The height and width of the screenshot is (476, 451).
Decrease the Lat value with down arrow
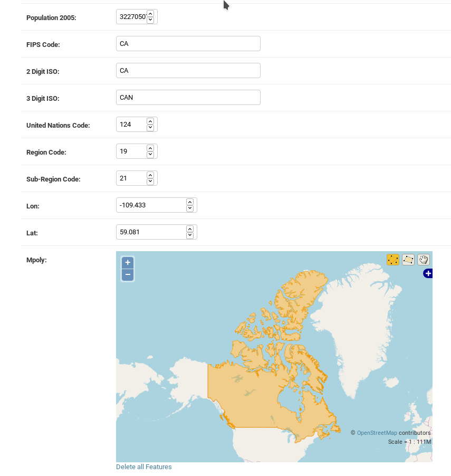click(190, 235)
